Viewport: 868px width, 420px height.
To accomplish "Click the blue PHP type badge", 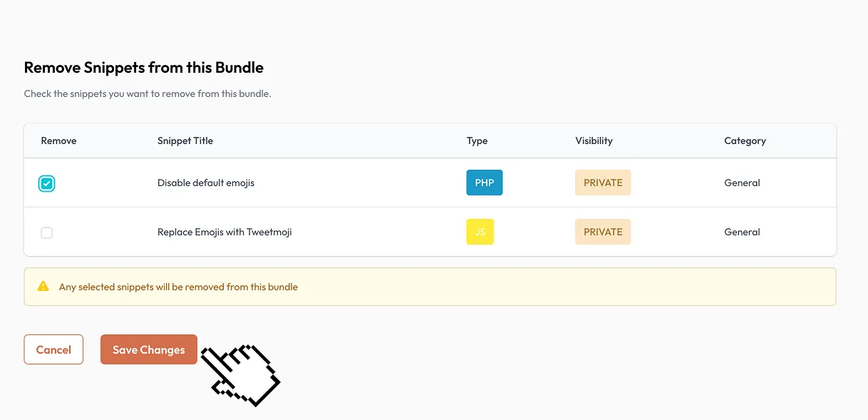I will pos(485,183).
